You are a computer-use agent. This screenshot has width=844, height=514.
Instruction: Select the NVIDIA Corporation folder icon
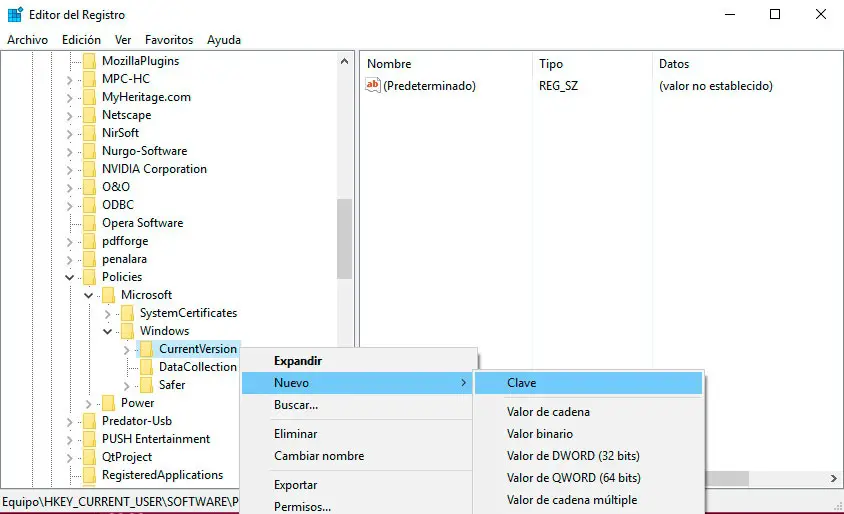coord(89,169)
